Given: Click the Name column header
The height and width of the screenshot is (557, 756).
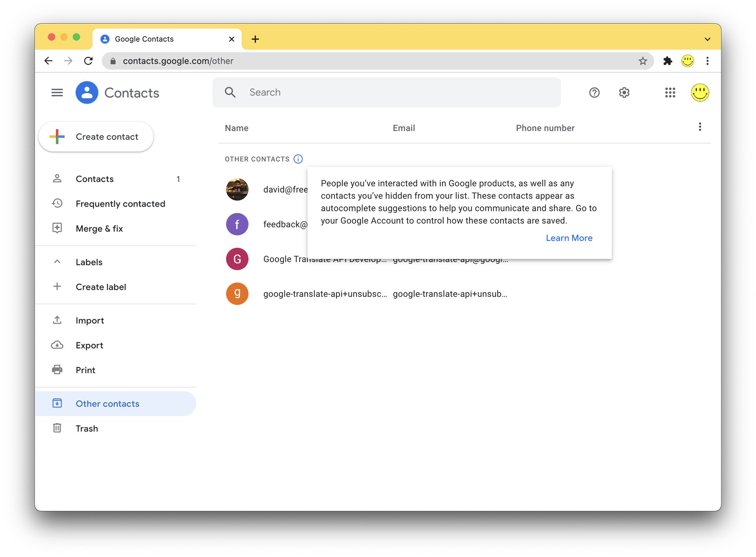Looking at the screenshot, I should coord(237,128).
